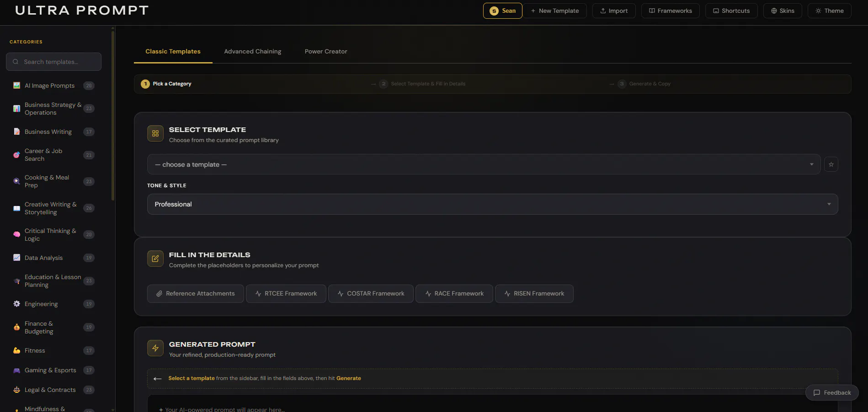Select the Gaming & Esports category

click(x=53, y=370)
